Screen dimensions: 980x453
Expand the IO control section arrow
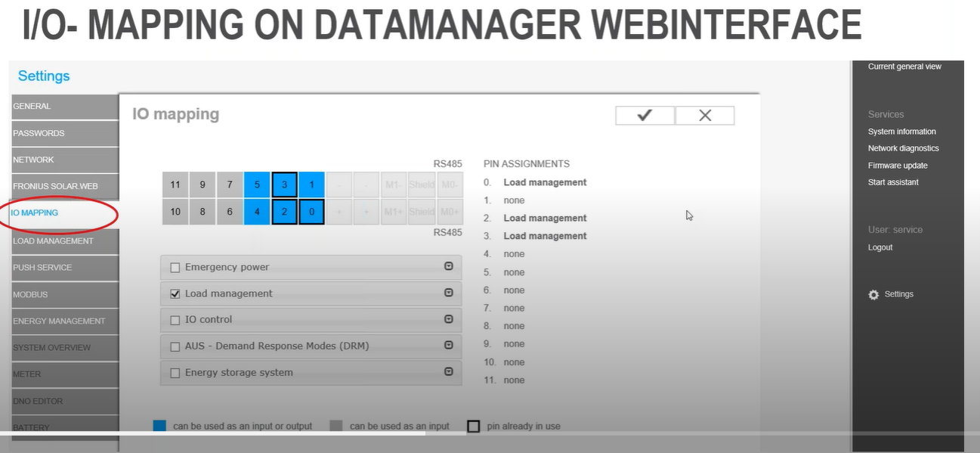click(x=448, y=318)
